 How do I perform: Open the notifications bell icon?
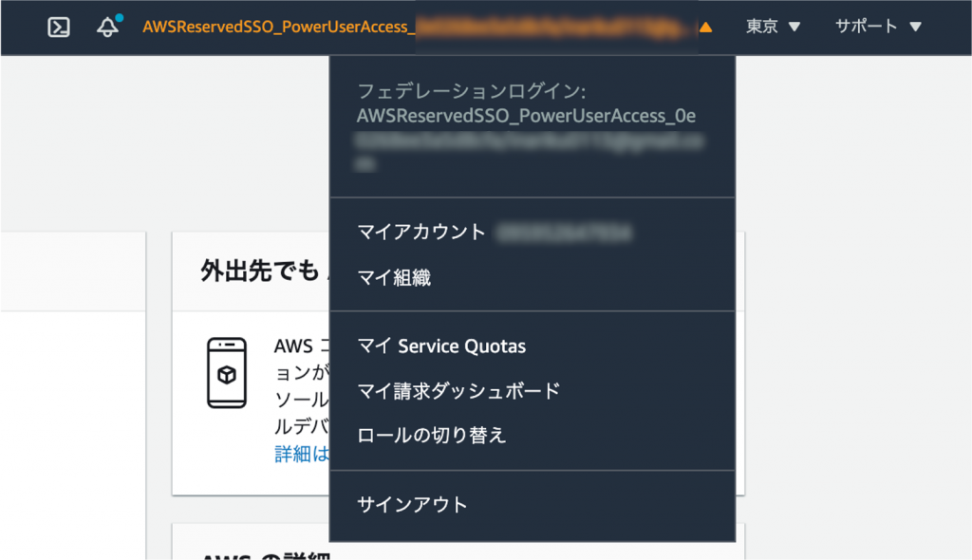point(109,26)
